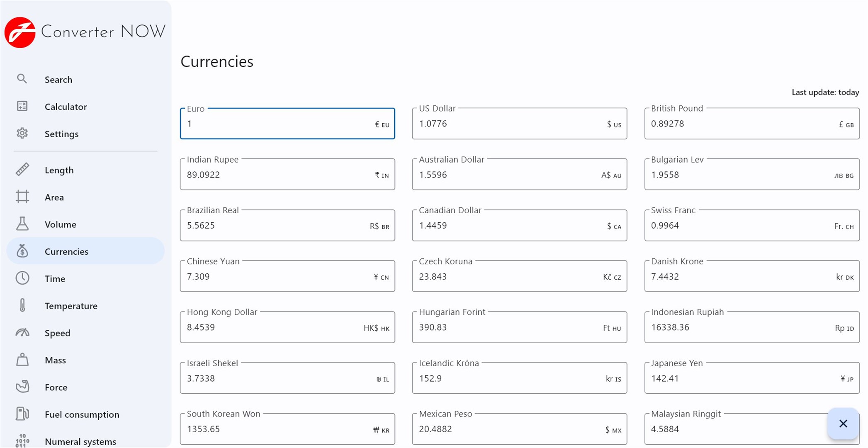Select the Length ruler icon
Viewport: 868px width, 448px height.
point(22,170)
